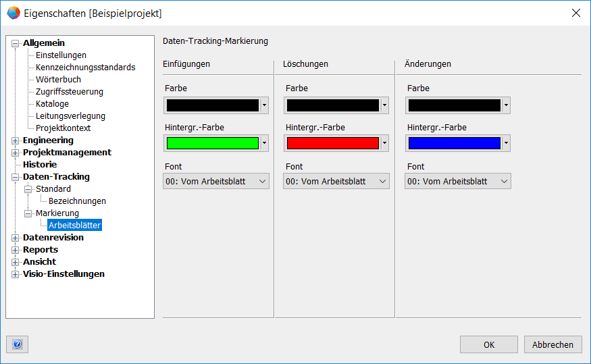Open the Bezeichnungen tree item
This screenshot has width=591, height=364.
tap(77, 201)
